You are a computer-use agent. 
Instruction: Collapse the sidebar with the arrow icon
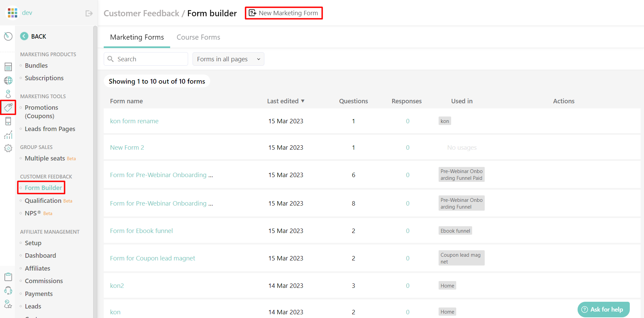pos(88,13)
